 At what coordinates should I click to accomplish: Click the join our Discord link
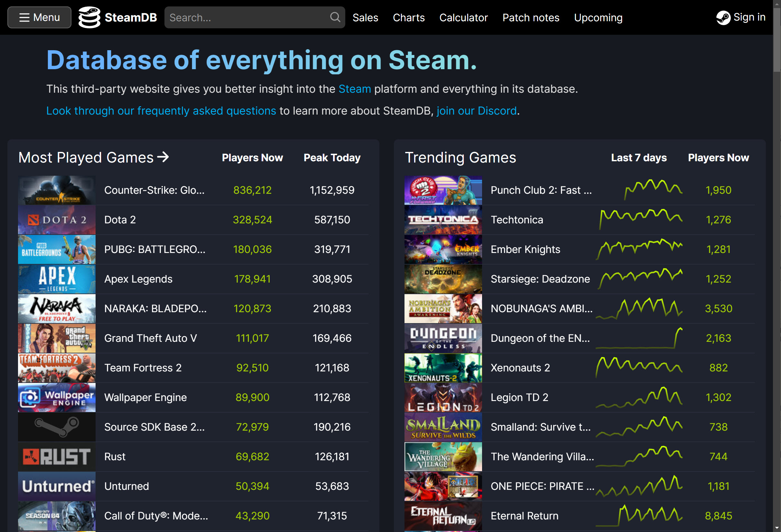point(476,111)
